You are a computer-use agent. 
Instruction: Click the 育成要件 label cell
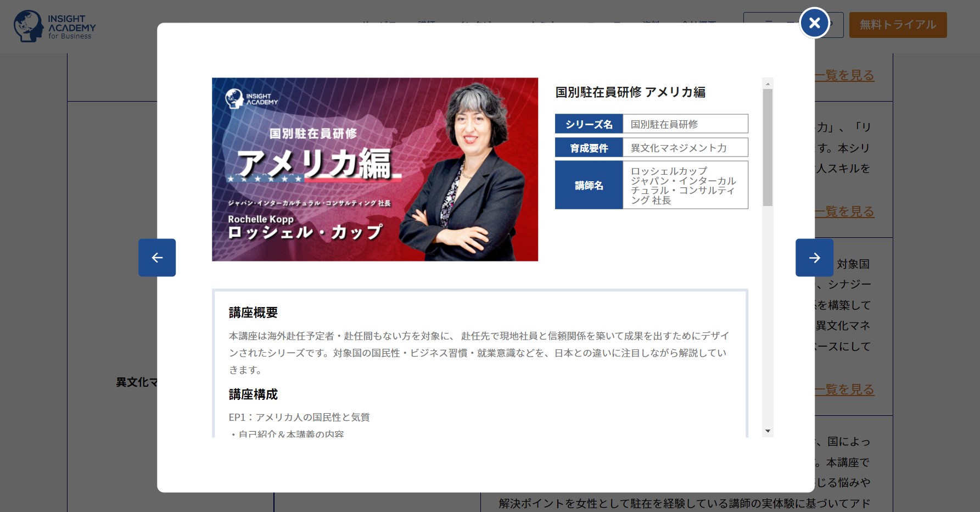coord(589,148)
